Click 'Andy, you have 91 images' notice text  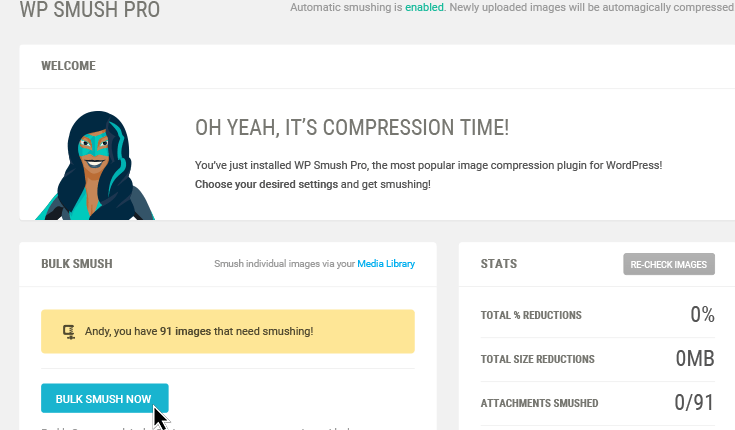tap(199, 331)
